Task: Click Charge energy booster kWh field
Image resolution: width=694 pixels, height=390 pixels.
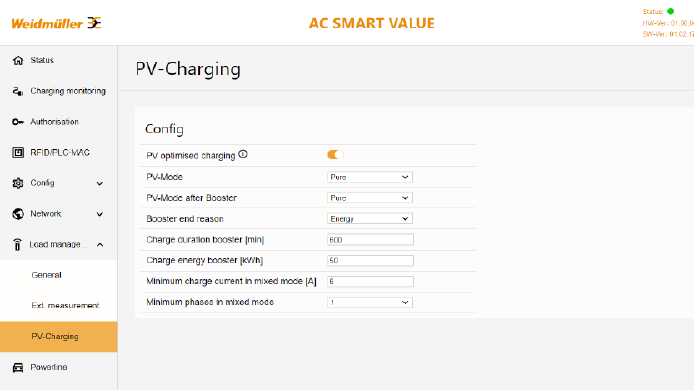Action: [x=370, y=260]
